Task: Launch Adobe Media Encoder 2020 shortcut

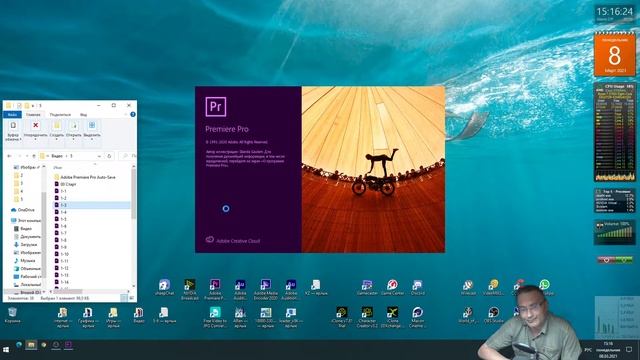Action: (x=265, y=289)
